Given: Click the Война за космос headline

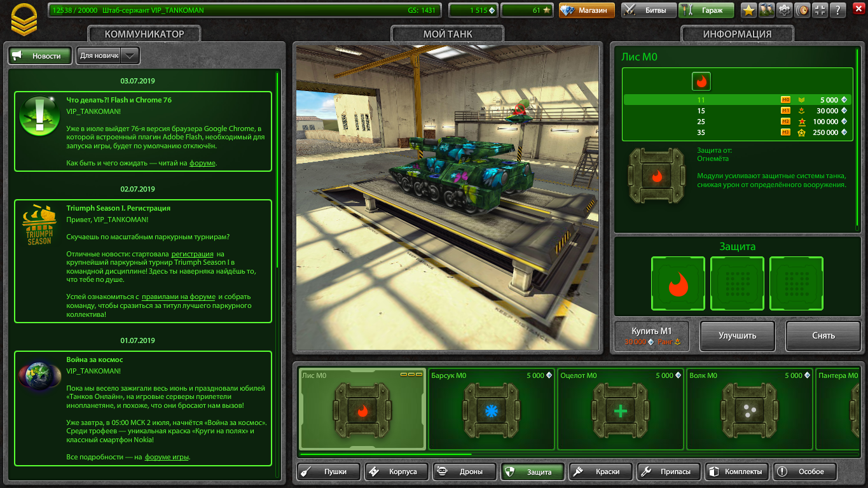Looking at the screenshot, I should pyautogui.click(x=95, y=359).
